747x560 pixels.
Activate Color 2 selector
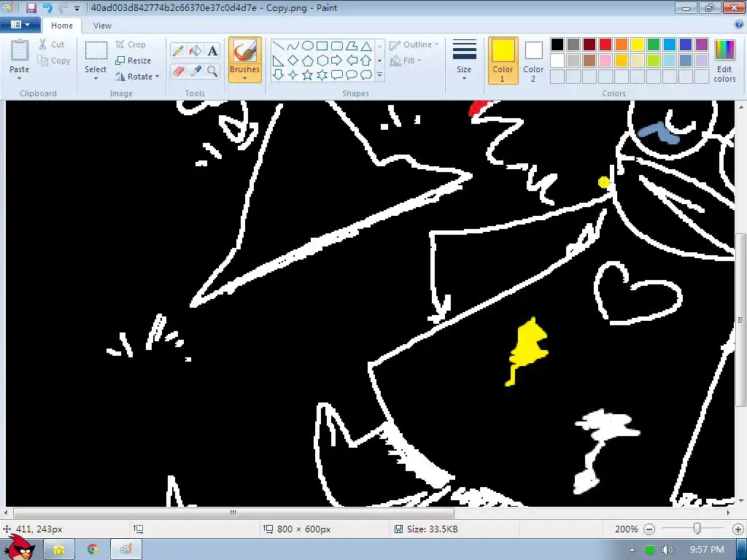[x=533, y=61]
